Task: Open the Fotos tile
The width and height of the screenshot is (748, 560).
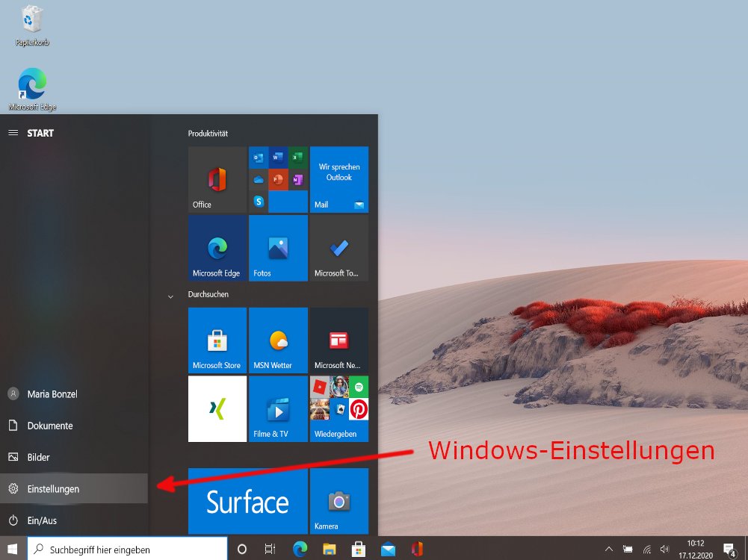Action: pyautogui.click(x=278, y=248)
